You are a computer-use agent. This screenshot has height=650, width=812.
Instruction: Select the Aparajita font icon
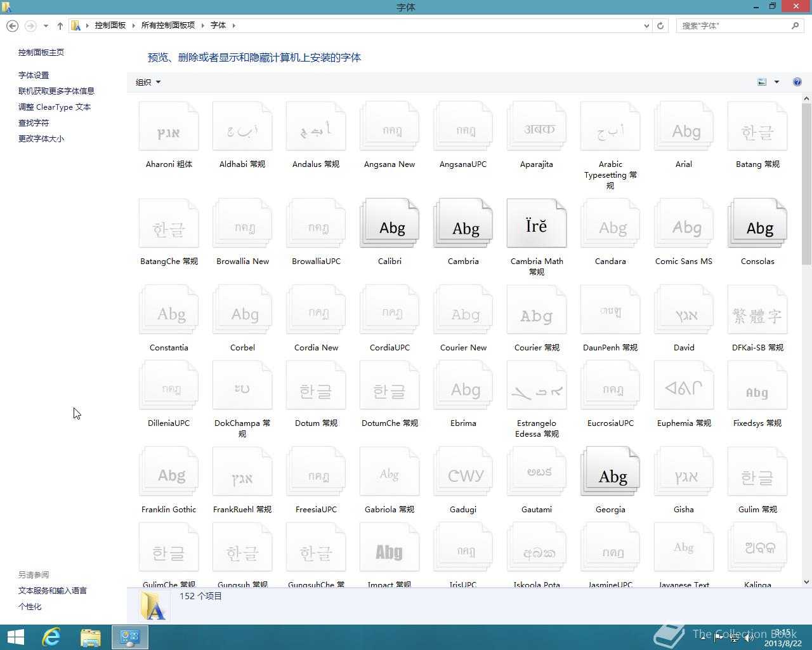[x=537, y=126]
